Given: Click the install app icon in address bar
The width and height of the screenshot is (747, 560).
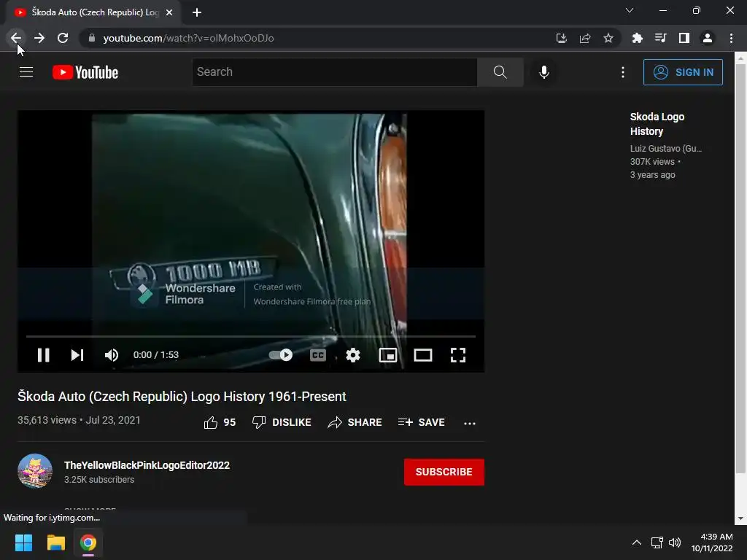Looking at the screenshot, I should pos(561,38).
